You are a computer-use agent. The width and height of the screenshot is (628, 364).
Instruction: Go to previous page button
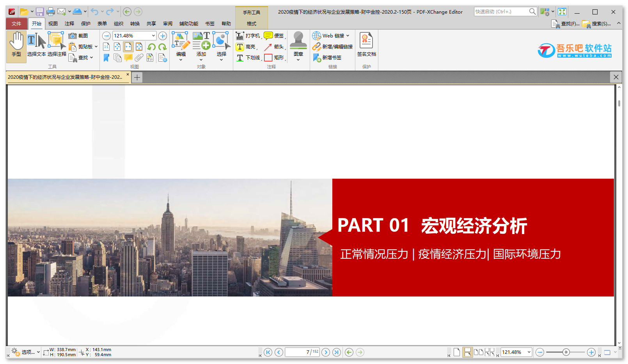[x=279, y=352]
